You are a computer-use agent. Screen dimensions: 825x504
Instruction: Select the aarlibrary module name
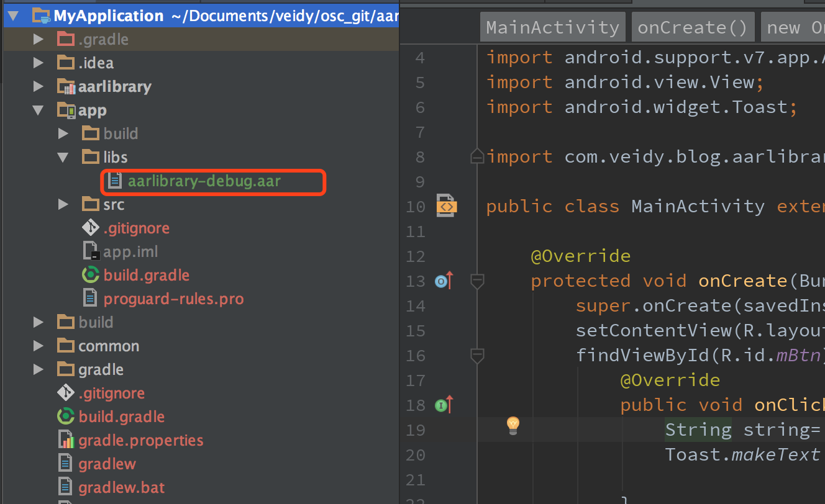115,87
